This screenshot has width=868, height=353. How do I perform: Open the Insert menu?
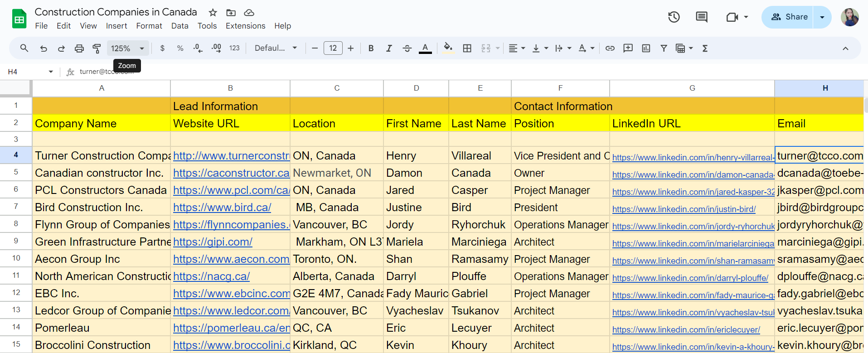point(116,26)
